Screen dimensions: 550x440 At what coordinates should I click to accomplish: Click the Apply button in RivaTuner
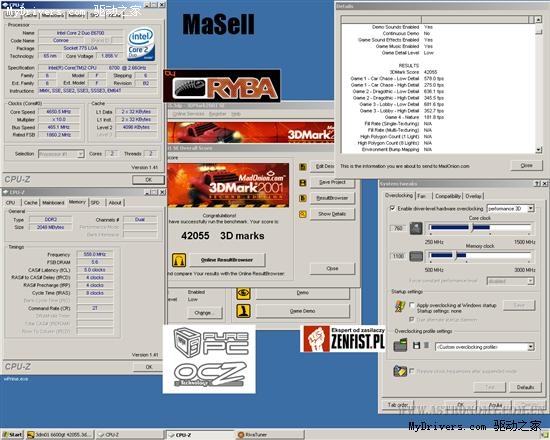coord(495,405)
